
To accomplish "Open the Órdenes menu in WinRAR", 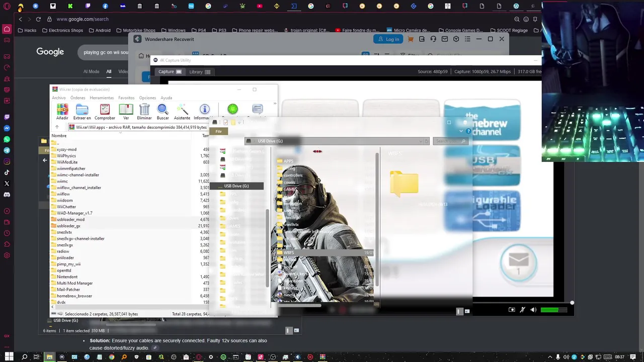I will pyautogui.click(x=77, y=98).
